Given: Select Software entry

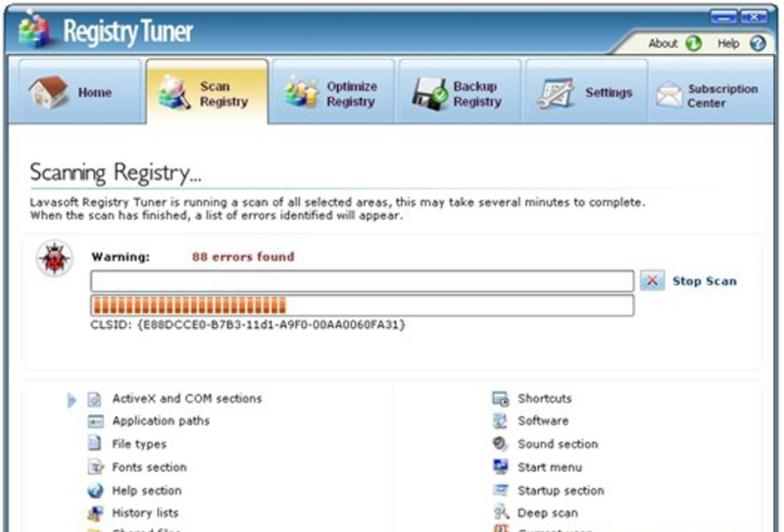Looking at the screenshot, I should point(544,421).
